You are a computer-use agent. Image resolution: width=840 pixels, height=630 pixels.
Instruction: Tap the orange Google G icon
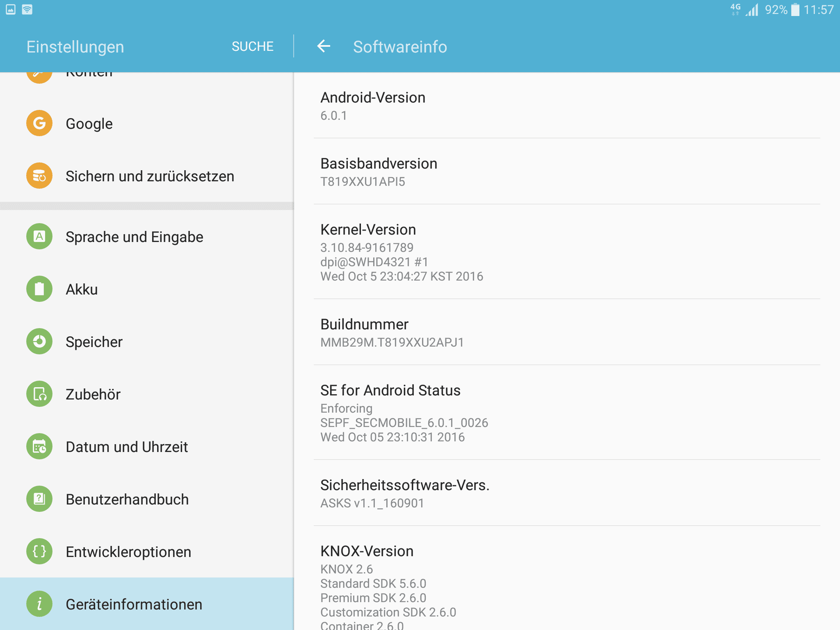(x=39, y=123)
